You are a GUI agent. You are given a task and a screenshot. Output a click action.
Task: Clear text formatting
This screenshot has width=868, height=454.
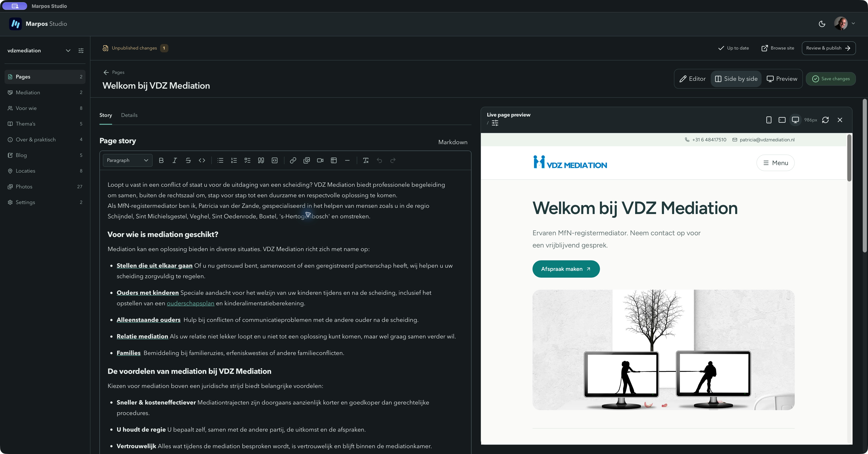pyautogui.click(x=366, y=160)
